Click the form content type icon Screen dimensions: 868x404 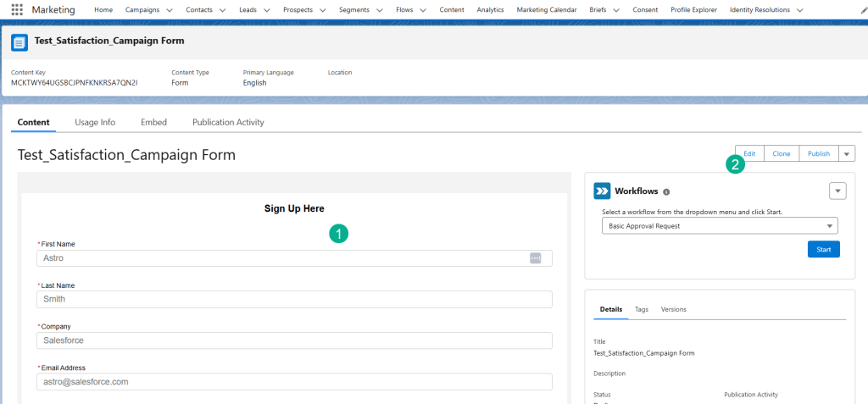(20, 42)
